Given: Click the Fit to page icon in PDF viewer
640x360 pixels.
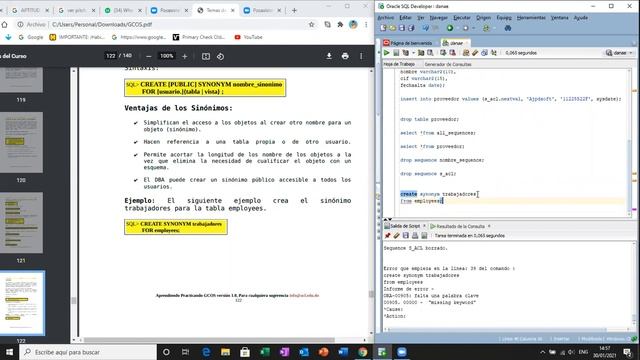Looking at the screenshot, I should (206, 56).
